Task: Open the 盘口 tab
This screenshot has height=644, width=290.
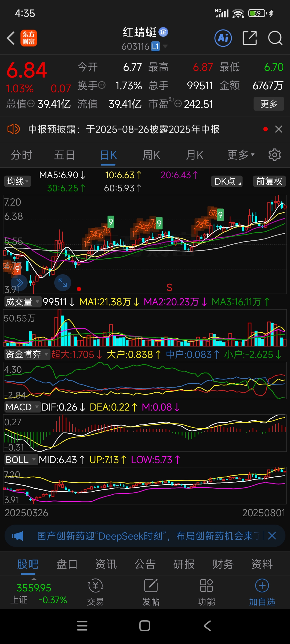Action: click(x=67, y=564)
